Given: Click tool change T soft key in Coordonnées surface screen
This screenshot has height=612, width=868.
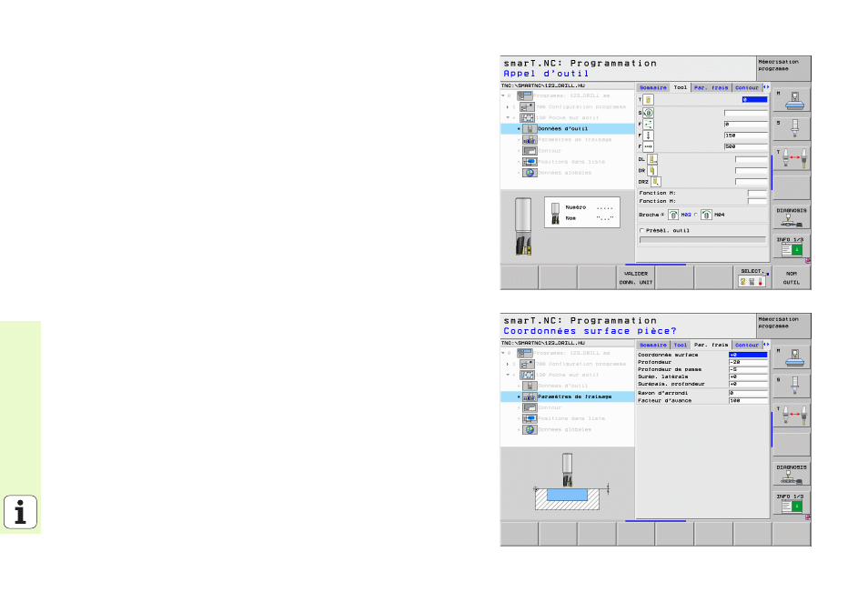Looking at the screenshot, I should (x=792, y=416).
